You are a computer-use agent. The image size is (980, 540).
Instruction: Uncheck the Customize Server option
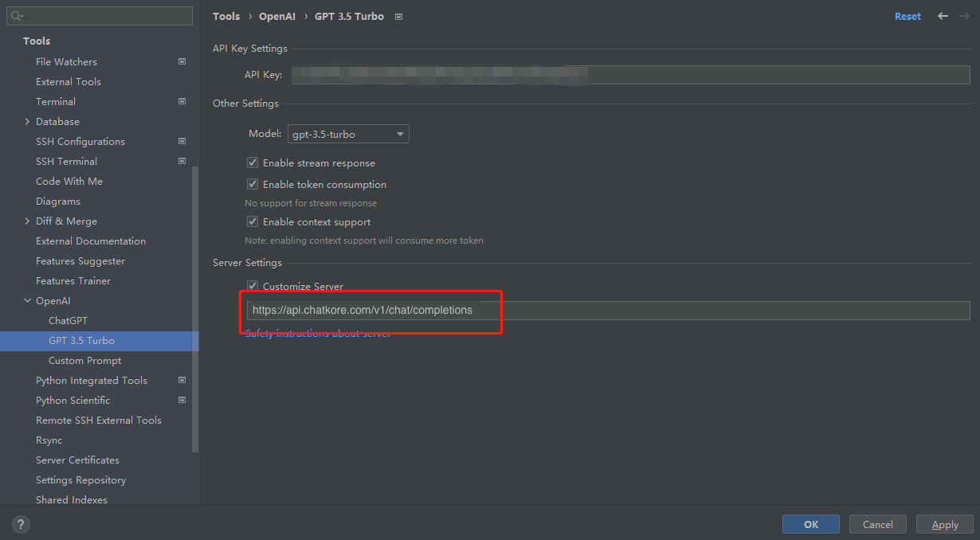point(253,286)
